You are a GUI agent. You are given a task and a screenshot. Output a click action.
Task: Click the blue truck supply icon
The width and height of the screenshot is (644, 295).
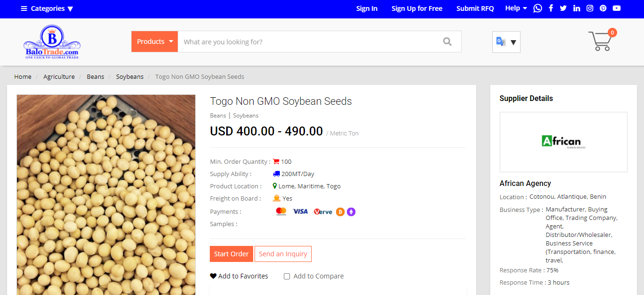276,174
